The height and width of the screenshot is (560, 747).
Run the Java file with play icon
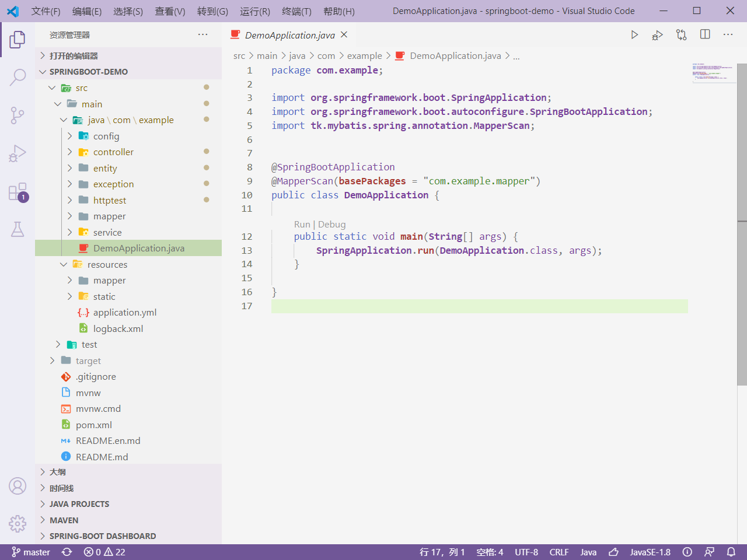click(634, 35)
